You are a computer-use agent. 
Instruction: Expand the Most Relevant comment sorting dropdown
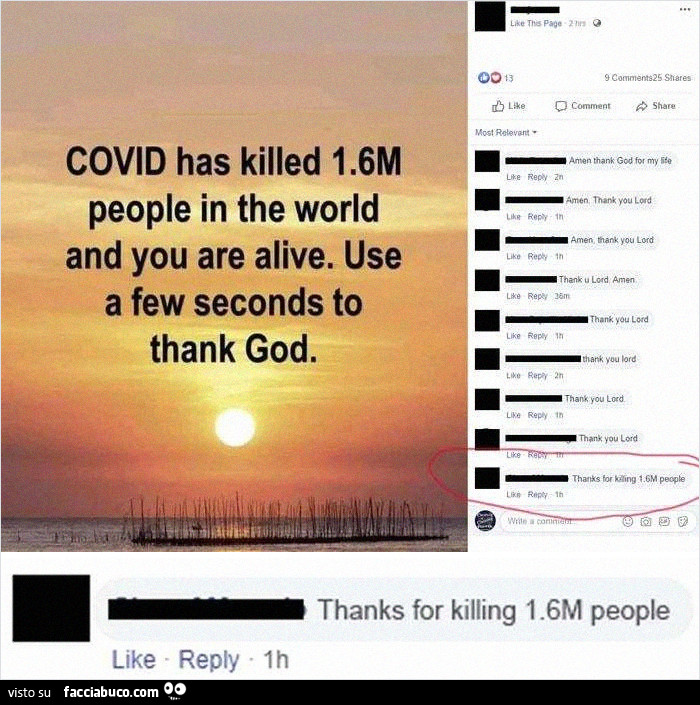click(x=506, y=133)
